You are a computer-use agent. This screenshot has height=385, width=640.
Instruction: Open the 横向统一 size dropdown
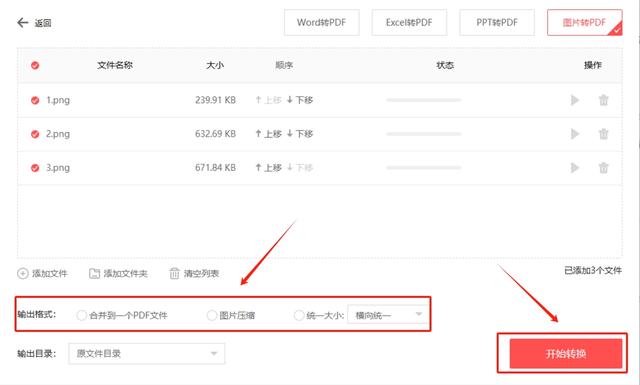tap(387, 314)
